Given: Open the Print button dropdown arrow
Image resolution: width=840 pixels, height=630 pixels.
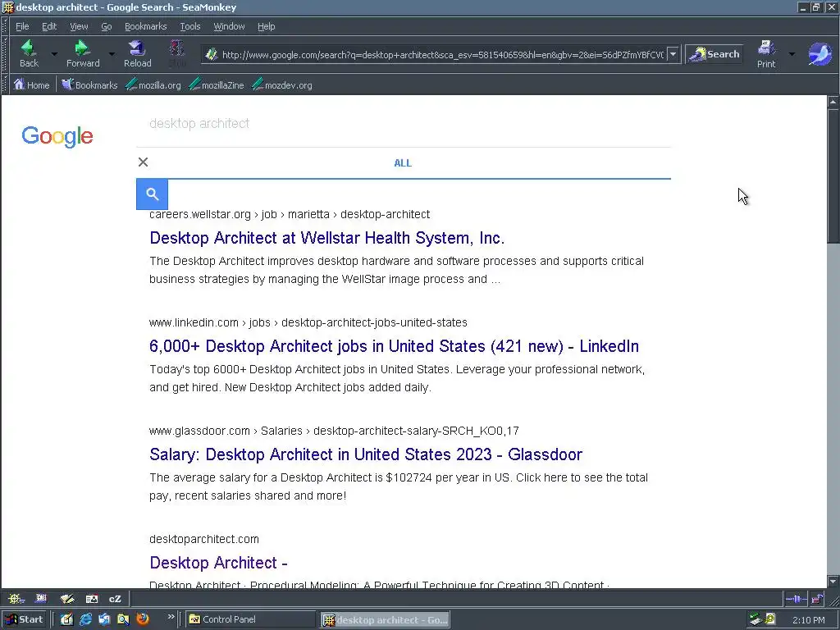Looking at the screenshot, I should pyautogui.click(x=792, y=54).
